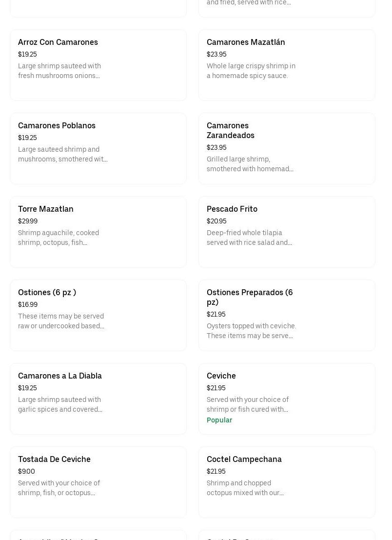
Task: Click the $16.99 price under Ostiones
Action: point(28,305)
